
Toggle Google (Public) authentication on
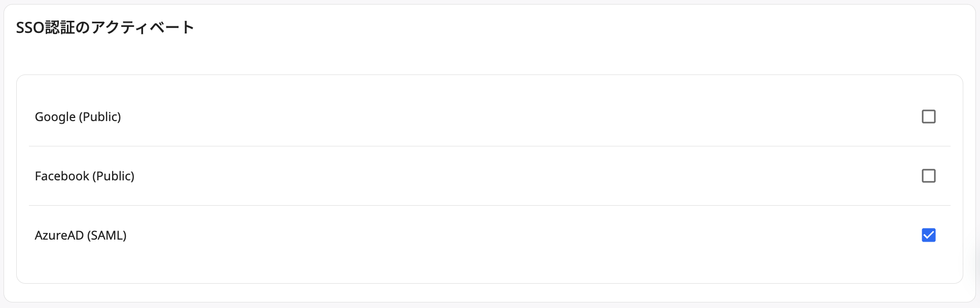[x=929, y=117]
